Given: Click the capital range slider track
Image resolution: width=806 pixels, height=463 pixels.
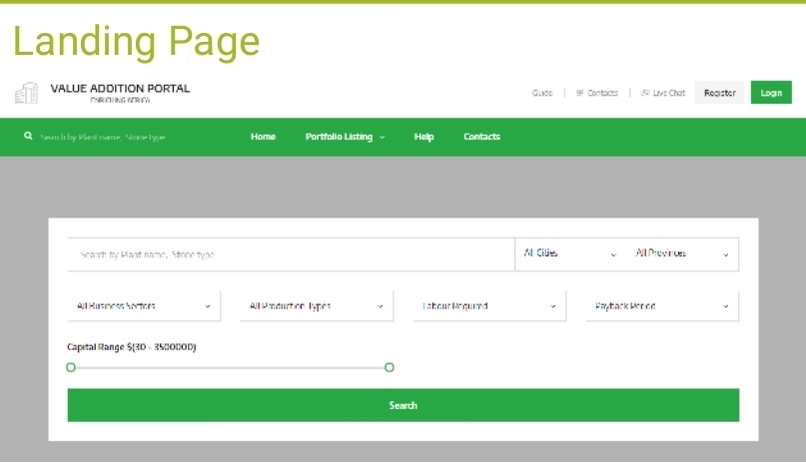Looking at the screenshot, I should 230,367.
